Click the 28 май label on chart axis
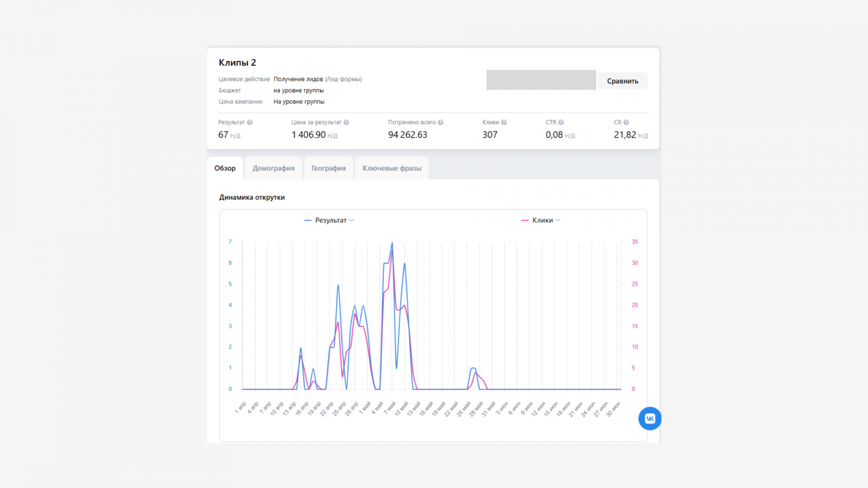 [x=475, y=409]
